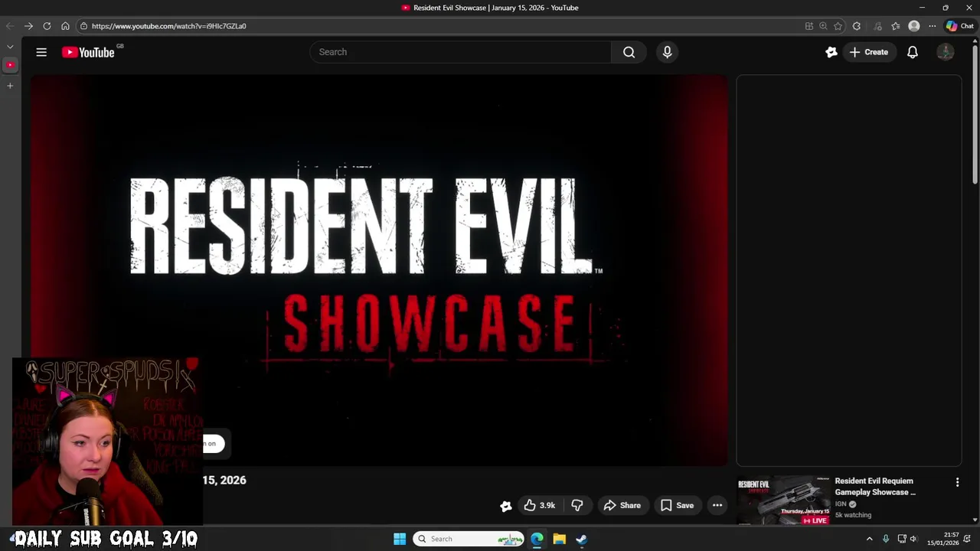
Task: View site information lock icon
Action: tap(83, 26)
